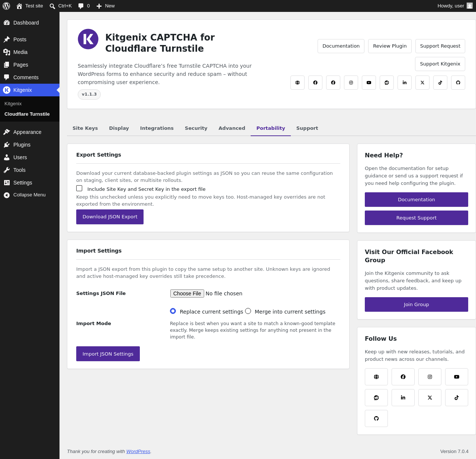Click the TikTok icon in the Follow Us panel

(457, 398)
